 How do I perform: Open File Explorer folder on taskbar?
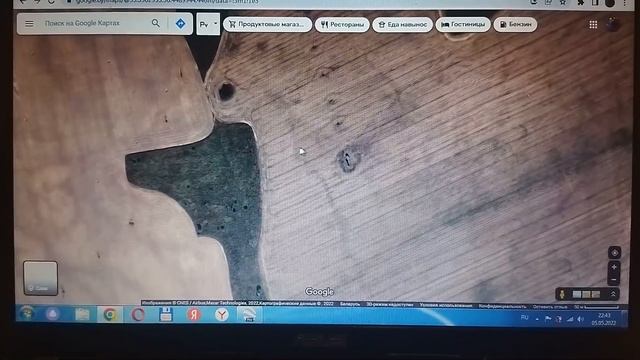82,314
